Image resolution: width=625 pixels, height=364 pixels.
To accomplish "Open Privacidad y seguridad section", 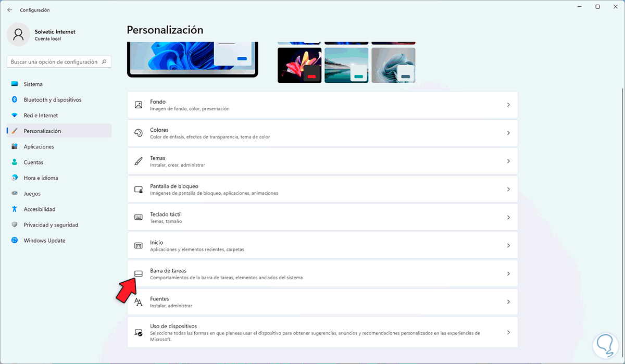I will (59, 225).
